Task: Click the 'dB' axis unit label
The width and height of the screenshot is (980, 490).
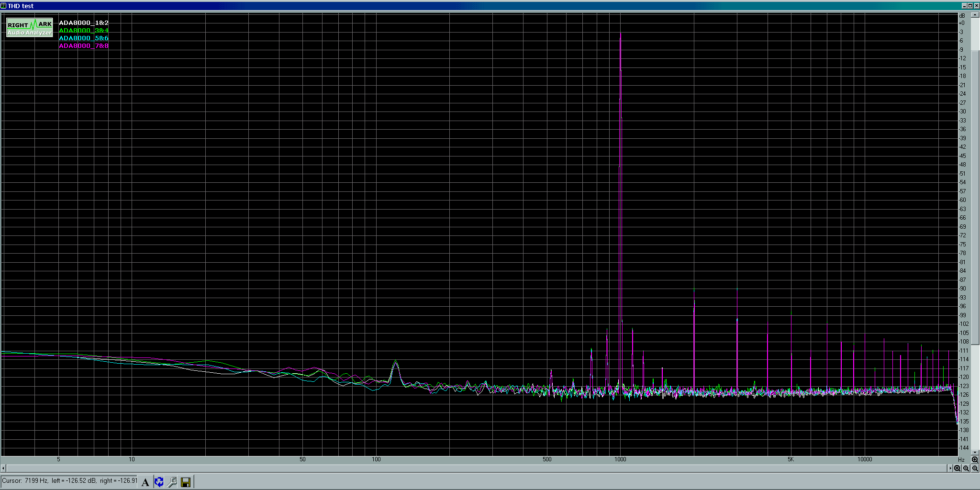Action: pos(962,16)
